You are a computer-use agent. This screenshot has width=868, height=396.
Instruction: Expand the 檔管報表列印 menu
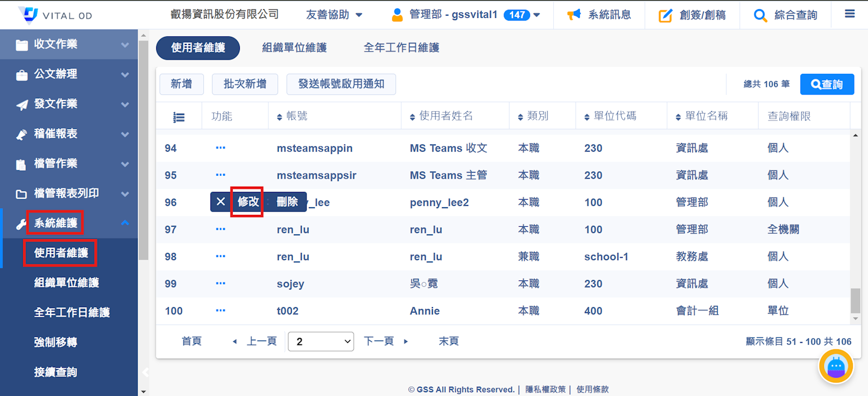pyautogui.click(x=125, y=194)
